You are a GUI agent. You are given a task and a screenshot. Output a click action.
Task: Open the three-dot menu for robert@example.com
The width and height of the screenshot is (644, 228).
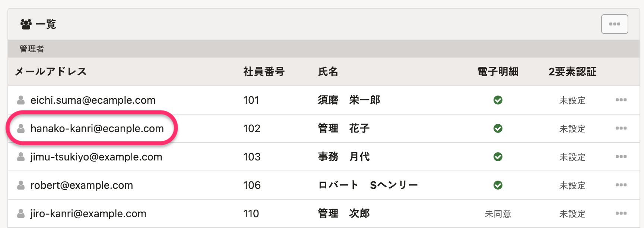point(621,185)
